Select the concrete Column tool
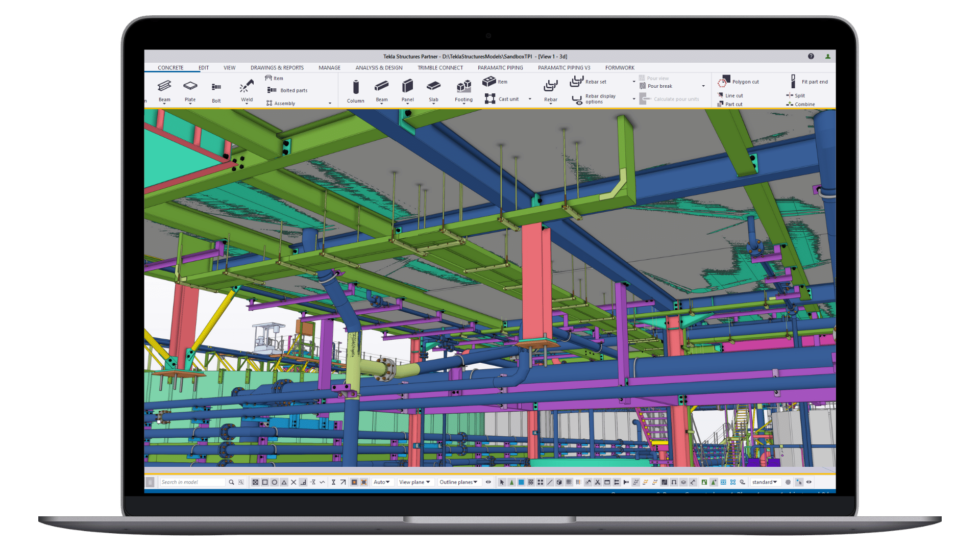This screenshot has height=551, width=980. coord(355,88)
